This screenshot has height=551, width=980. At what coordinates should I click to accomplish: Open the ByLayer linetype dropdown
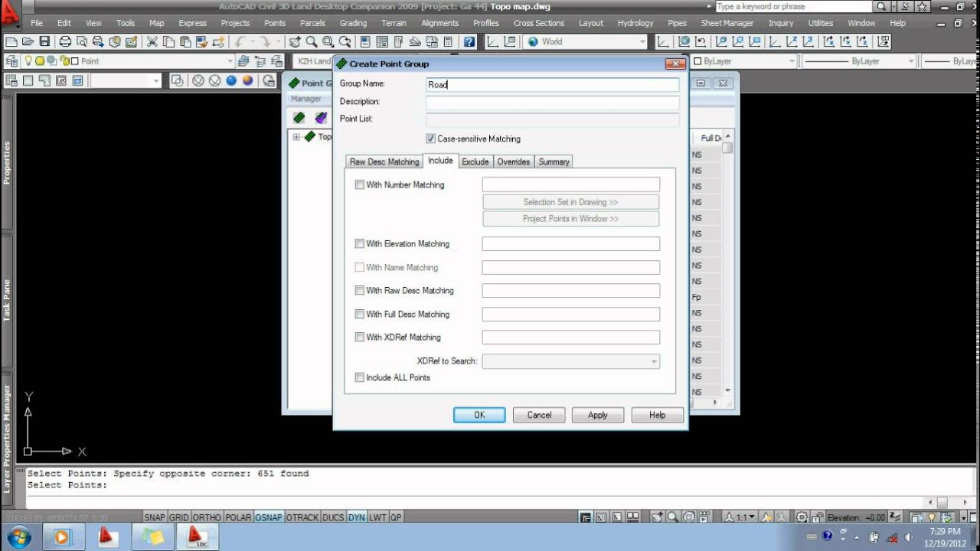(x=911, y=61)
